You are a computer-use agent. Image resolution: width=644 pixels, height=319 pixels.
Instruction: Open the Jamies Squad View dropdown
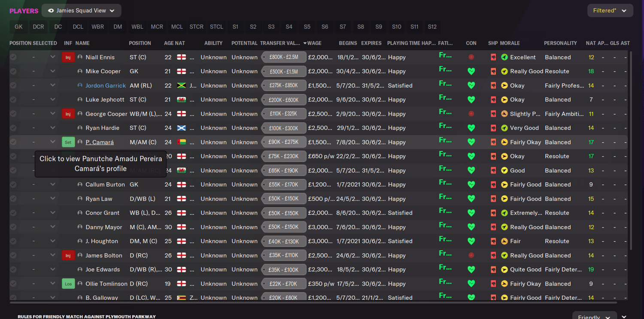tap(82, 10)
